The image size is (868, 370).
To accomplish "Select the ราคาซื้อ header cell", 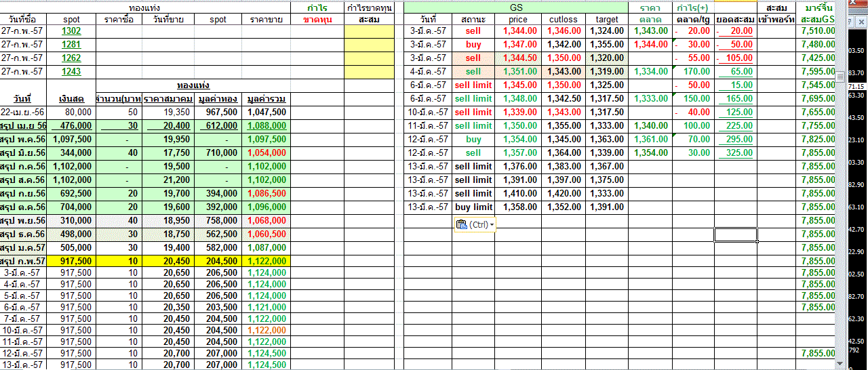I will pyautogui.click(x=119, y=20).
